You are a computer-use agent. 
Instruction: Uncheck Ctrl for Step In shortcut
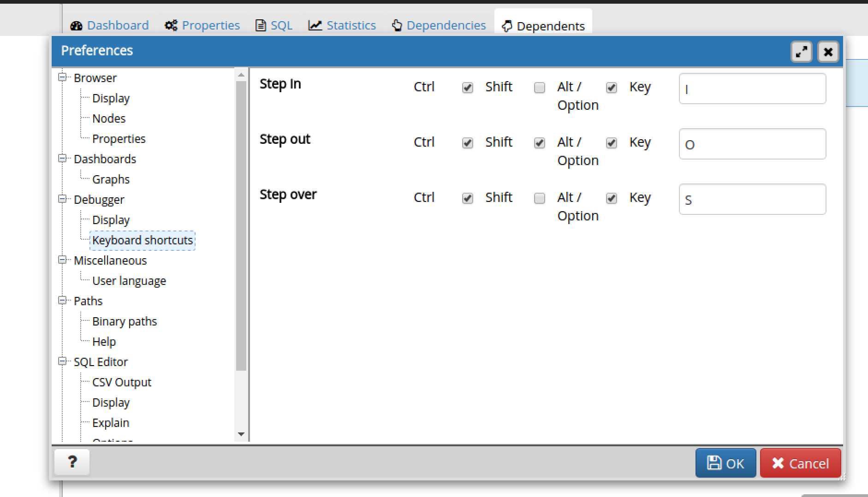467,87
